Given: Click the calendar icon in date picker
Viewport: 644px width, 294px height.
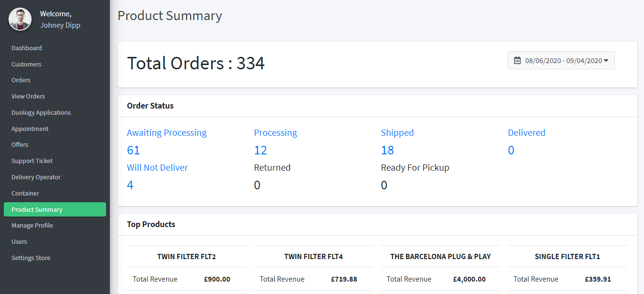Looking at the screenshot, I should pyautogui.click(x=517, y=61).
